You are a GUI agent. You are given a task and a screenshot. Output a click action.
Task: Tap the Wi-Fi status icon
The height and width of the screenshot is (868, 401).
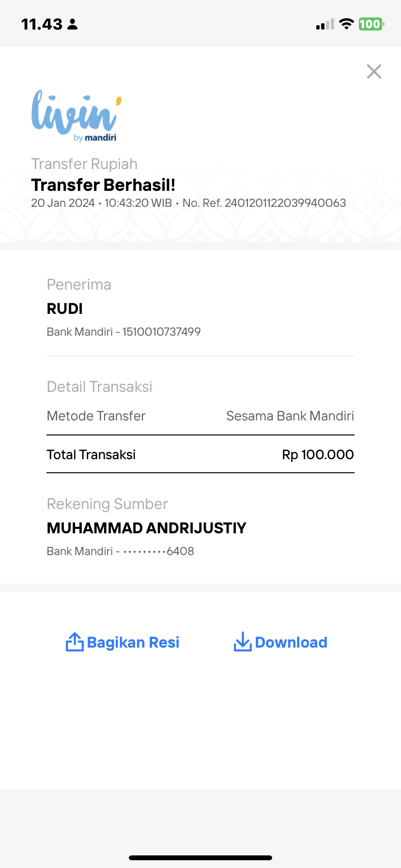pyautogui.click(x=346, y=24)
